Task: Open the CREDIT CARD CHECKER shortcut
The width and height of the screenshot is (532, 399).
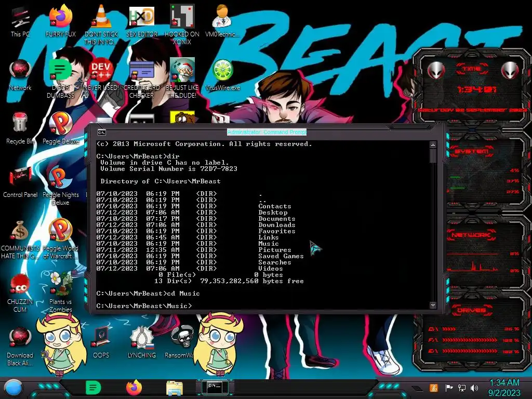Action: 142,79
